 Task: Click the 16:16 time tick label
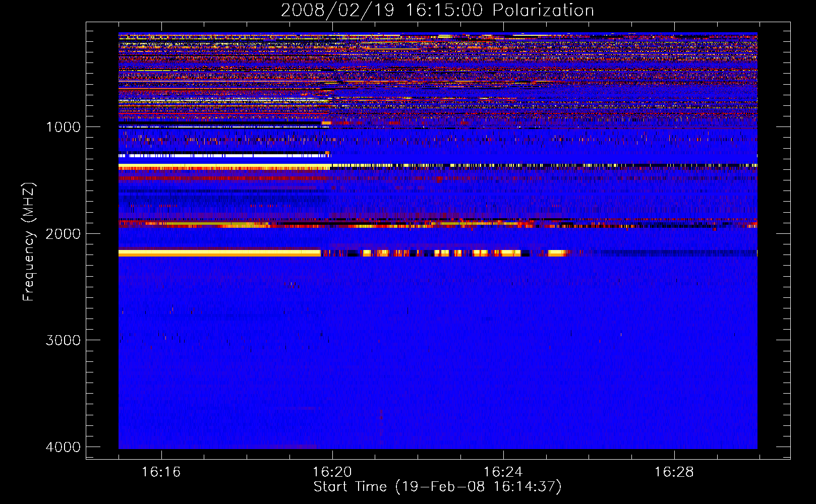coord(161,472)
